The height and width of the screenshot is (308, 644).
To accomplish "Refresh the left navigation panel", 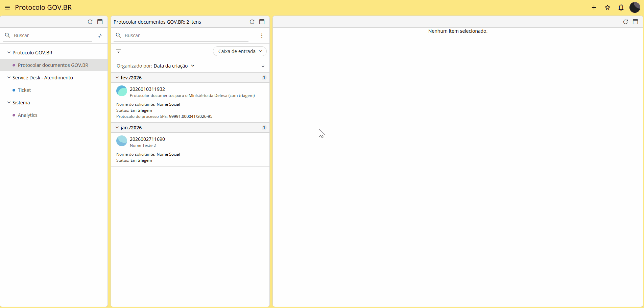I will [x=90, y=22].
